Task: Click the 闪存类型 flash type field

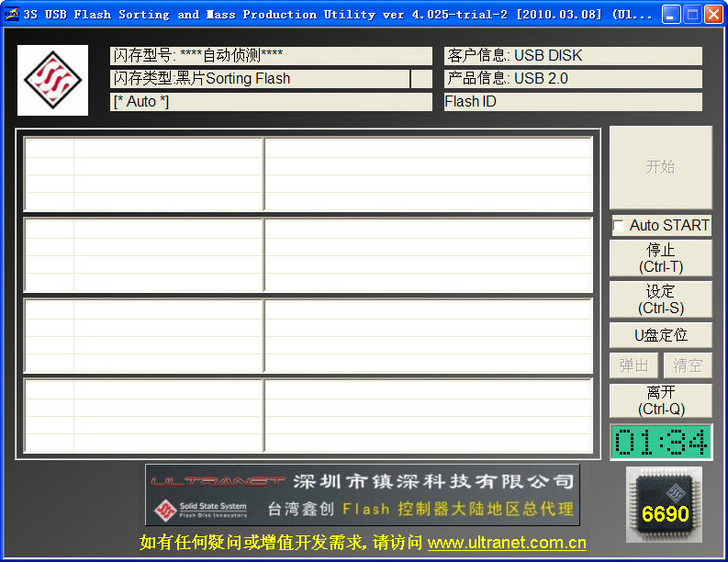Action: [x=260, y=79]
